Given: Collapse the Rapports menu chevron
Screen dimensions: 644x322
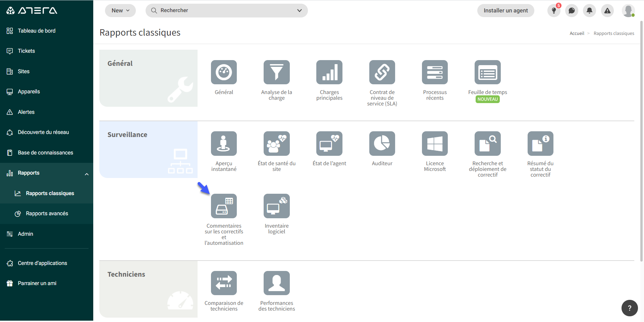Looking at the screenshot, I should tap(87, 174).
